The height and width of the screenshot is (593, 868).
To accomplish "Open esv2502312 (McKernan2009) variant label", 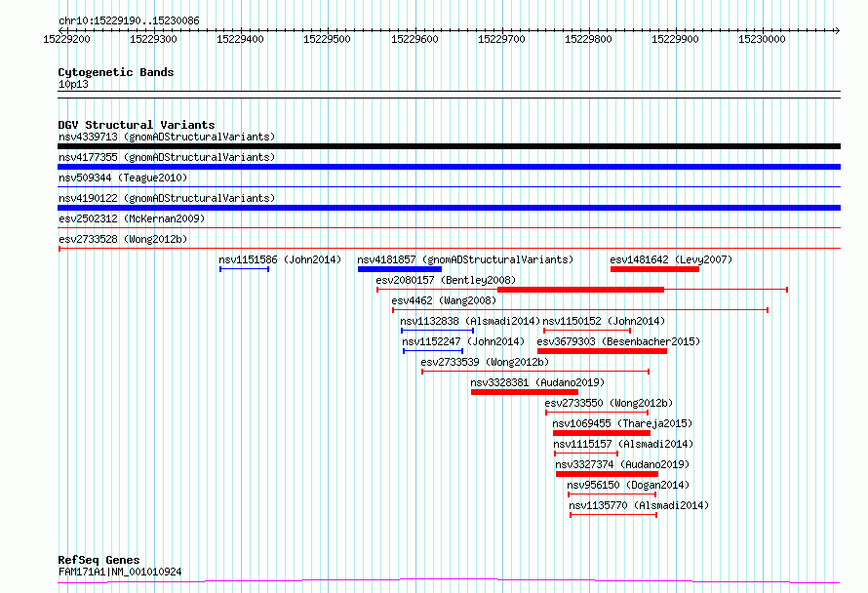I will 132,218.
